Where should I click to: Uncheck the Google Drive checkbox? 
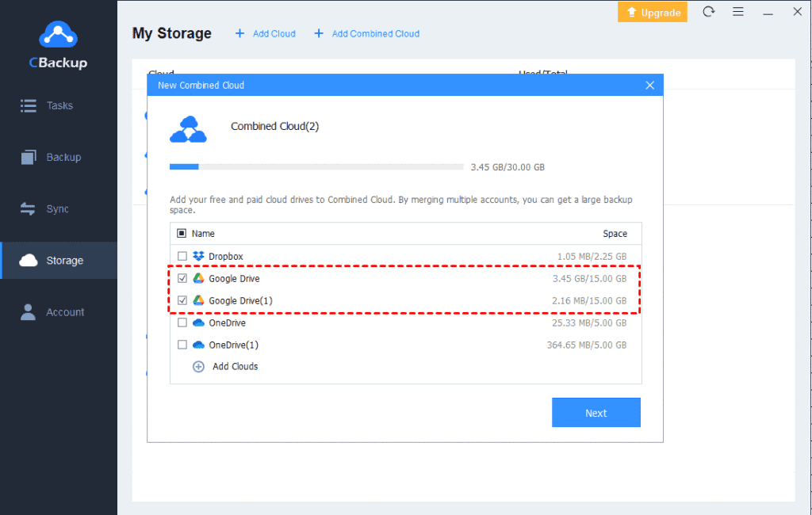click(182, 278)
